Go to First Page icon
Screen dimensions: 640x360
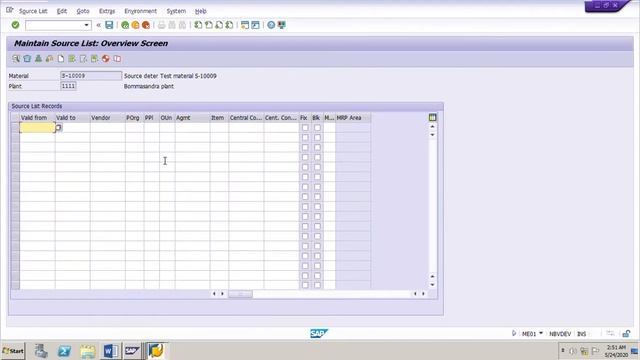point(198,25)
